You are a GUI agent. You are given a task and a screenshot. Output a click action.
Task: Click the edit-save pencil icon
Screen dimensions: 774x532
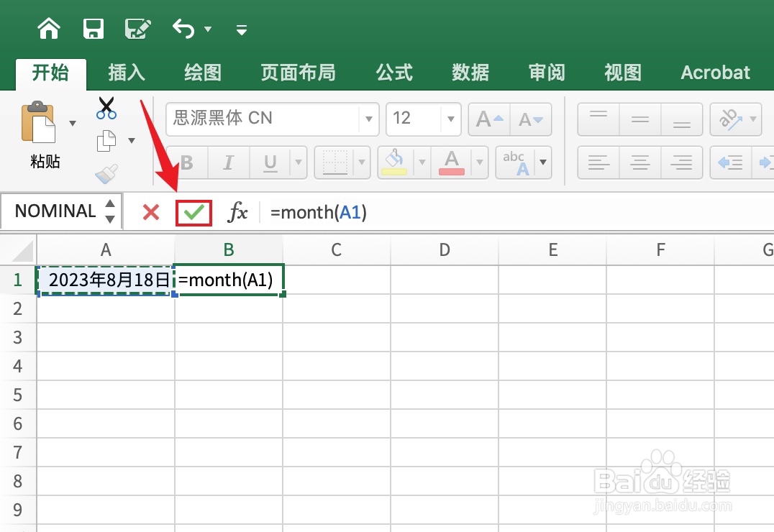137,29
